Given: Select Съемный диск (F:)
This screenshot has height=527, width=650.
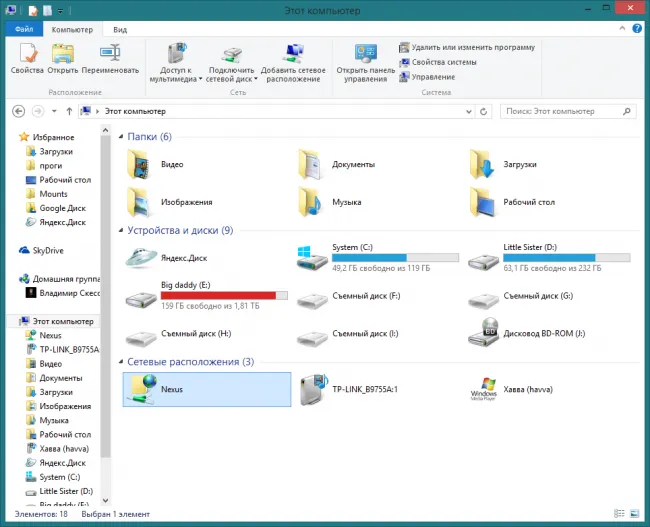Looking at the screenshot, I should (348, 296).
